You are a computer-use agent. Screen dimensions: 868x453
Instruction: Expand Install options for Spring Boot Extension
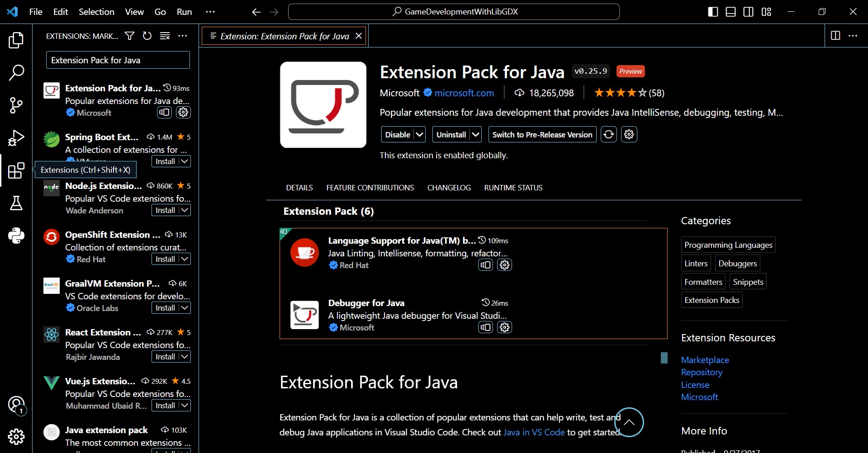click(x=184, y=161)
